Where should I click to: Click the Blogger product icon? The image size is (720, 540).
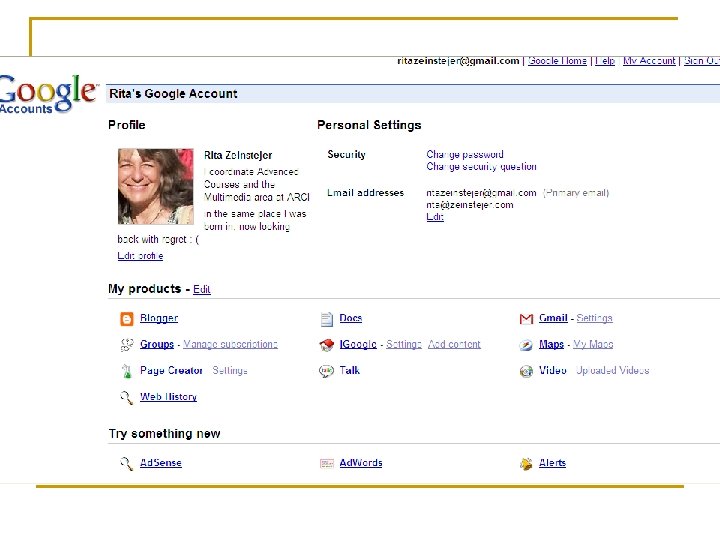(x=127, y=319)
